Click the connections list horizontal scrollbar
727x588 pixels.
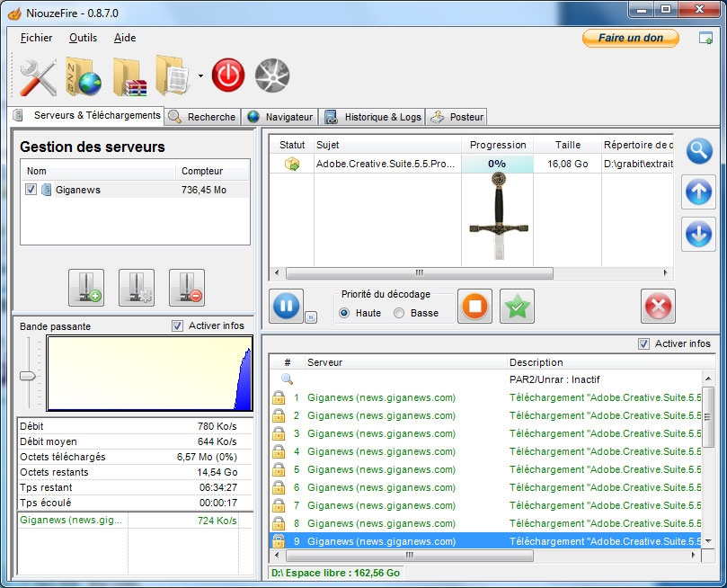pyautogui.click(x=410, y=555)
